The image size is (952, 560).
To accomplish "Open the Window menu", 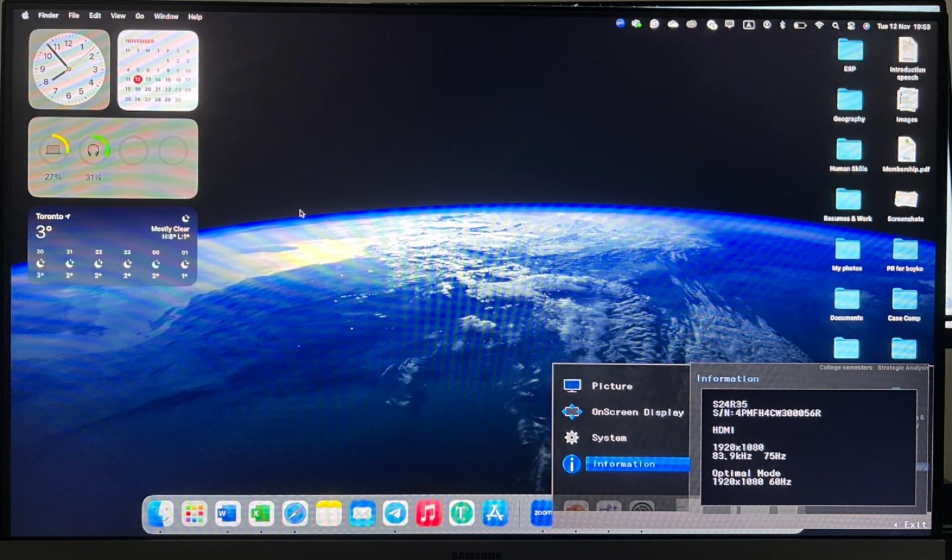I will tap(166, 17).
